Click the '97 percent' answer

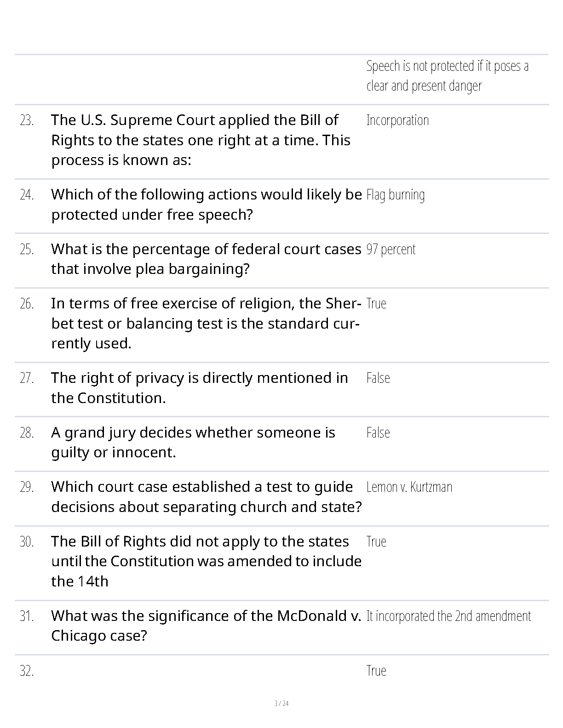point(391,249)
